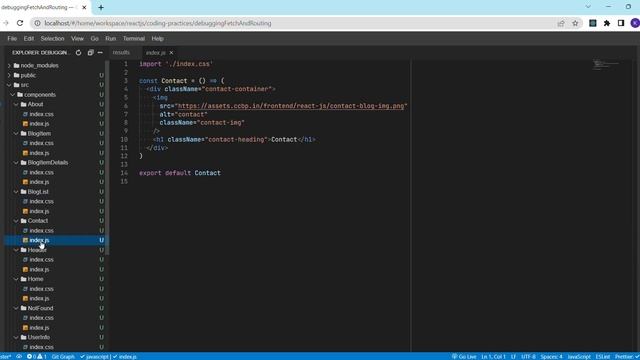Go to line via Ln 1, Col 1
The image size is (640, 360).
pos(493,357)
